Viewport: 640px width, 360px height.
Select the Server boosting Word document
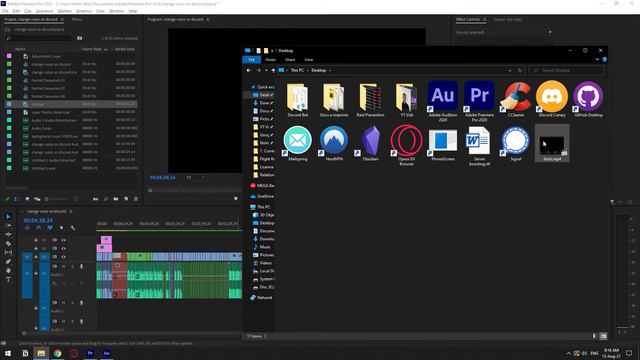point(479,145)
